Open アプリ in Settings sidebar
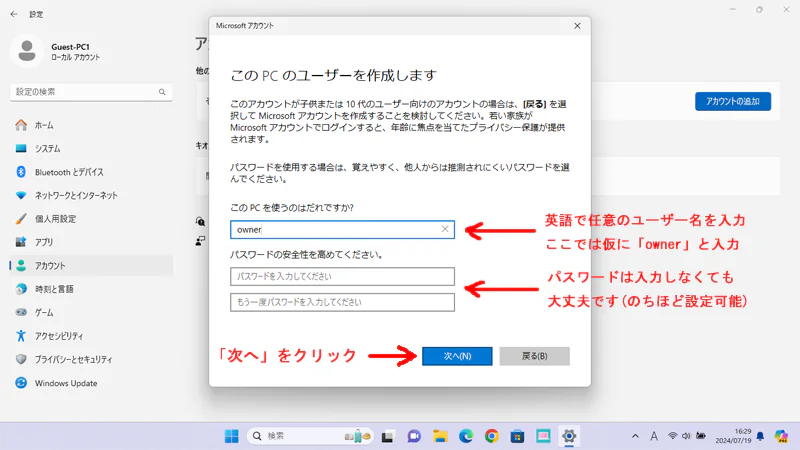 coord(92,242)
